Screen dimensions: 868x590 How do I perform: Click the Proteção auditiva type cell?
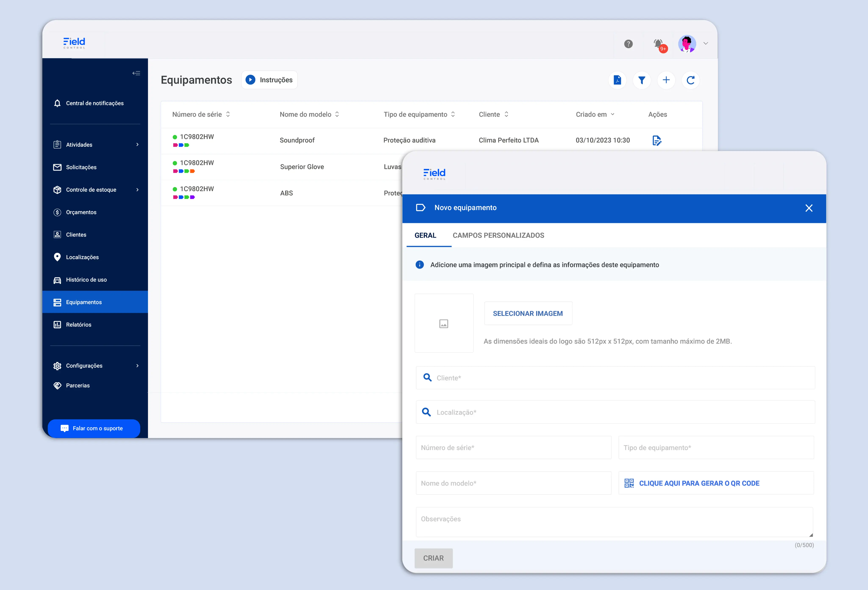[x=409, y=141]
